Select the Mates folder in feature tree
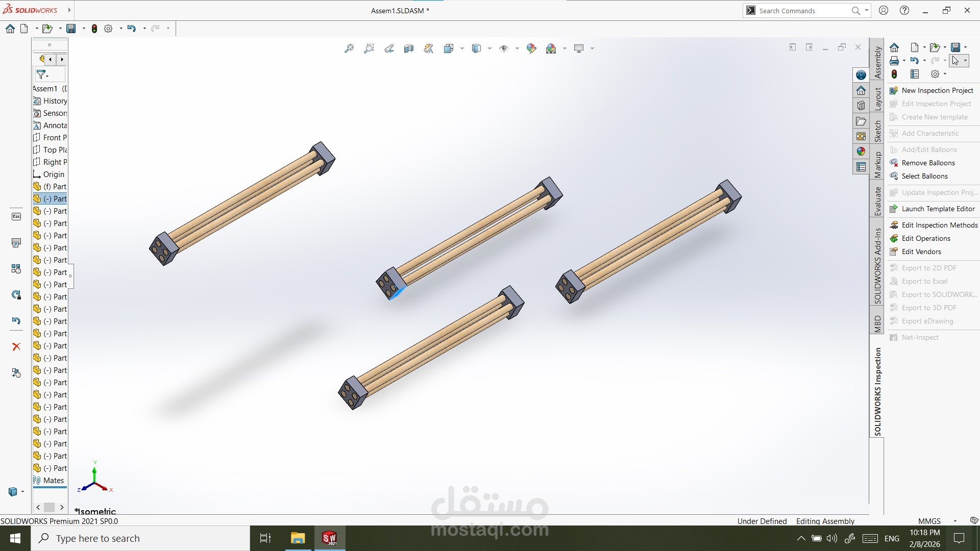 pyautogui.click(x=53, y=480)
